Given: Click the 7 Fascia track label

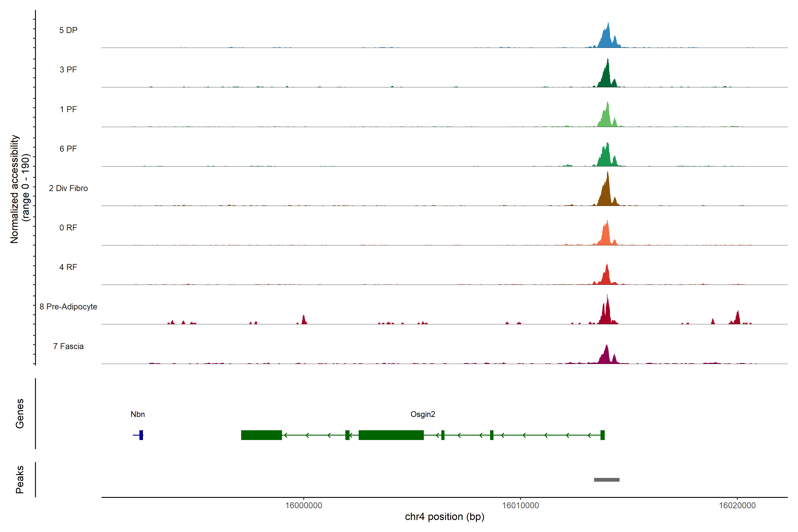Looking at the screenshot, I should pos(68,346).
